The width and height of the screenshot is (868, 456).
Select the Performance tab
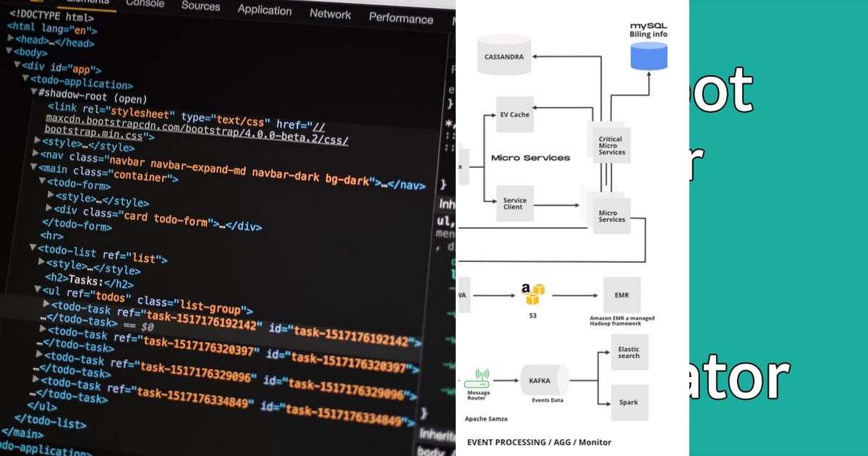tap(401, 17)
